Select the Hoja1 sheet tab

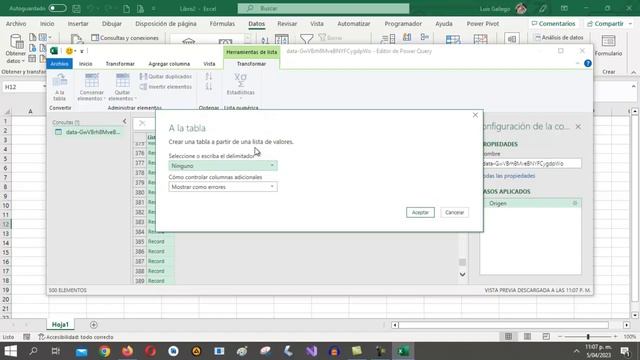click(60, 324)
